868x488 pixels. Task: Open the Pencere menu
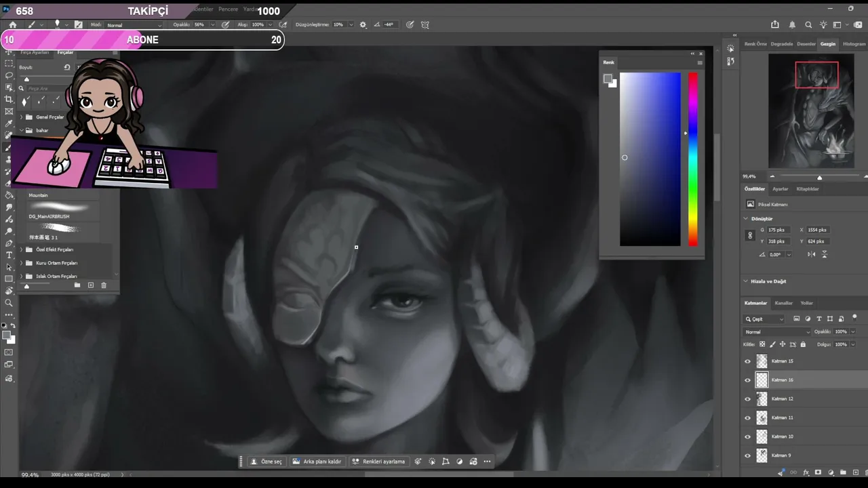click(x=228, y=9)
